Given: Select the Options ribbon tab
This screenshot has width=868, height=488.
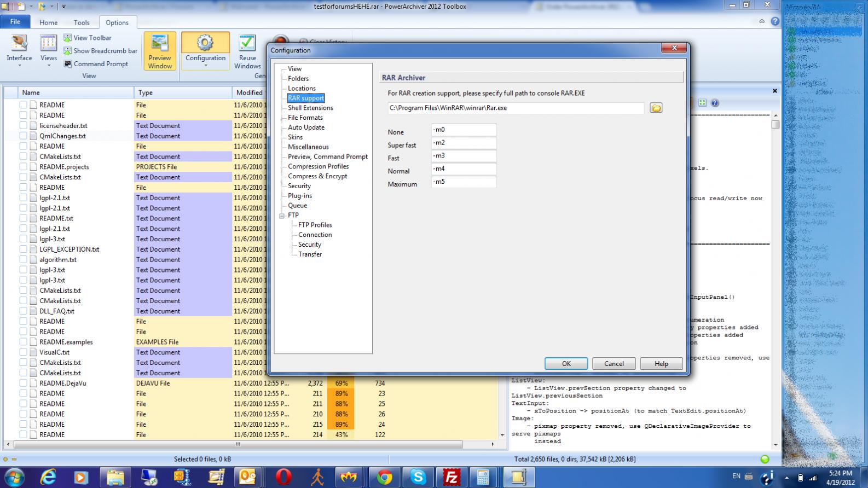Looking at the screenshot, I should (117, 22).
